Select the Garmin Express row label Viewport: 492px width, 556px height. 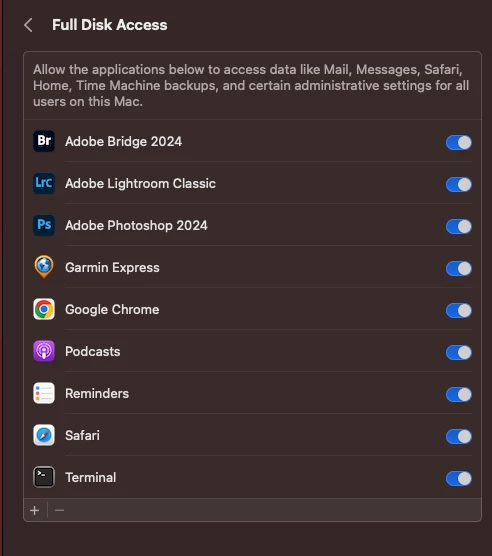(x=112, y=268)
